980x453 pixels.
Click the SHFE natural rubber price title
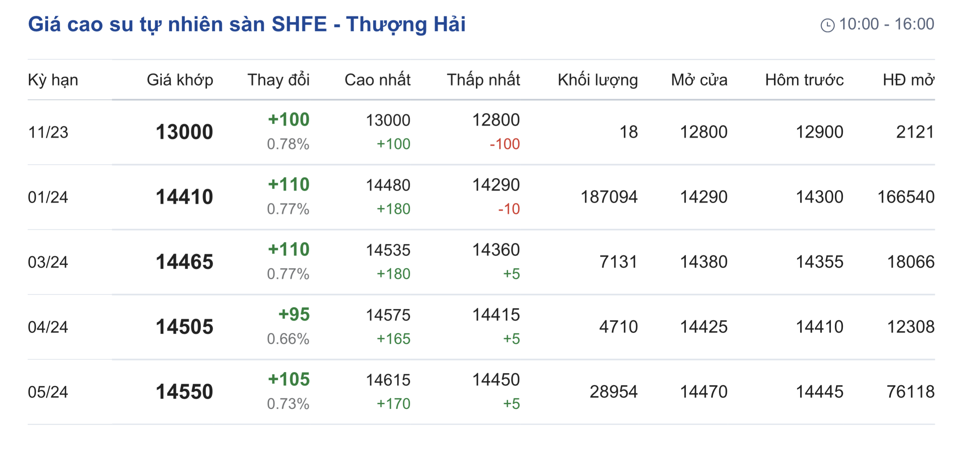coord(246,24)
